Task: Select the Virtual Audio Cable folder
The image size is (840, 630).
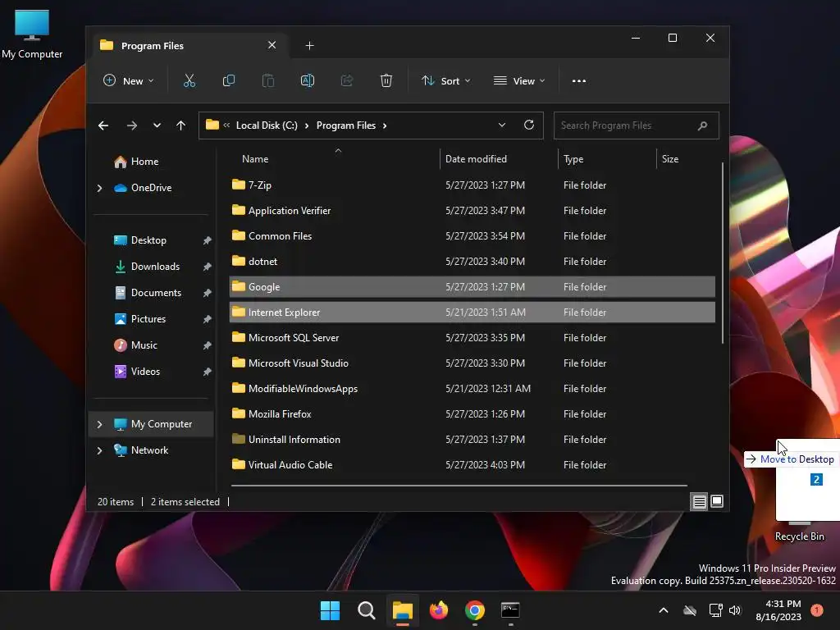Action: click(x=472, y=465)
